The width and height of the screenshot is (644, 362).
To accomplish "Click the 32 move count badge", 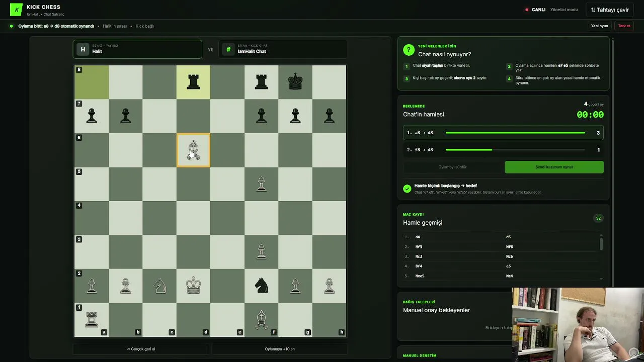I will click(598, 218).
